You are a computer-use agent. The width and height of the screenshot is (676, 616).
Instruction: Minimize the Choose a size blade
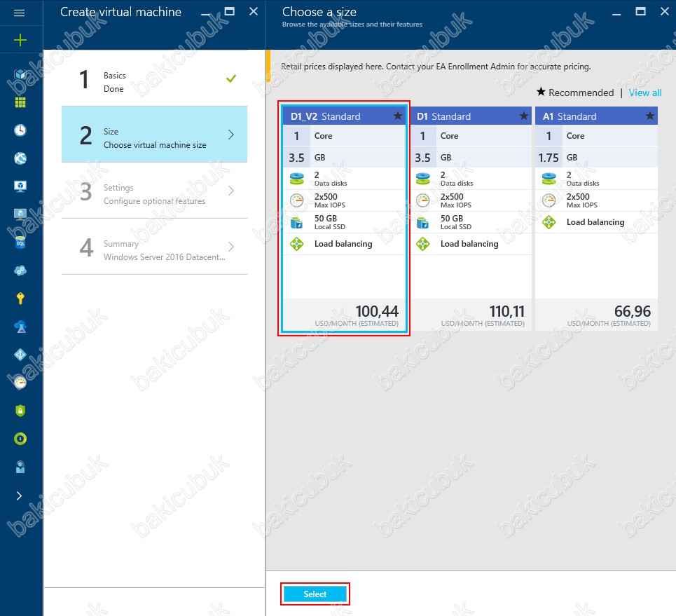pos(616,14)
